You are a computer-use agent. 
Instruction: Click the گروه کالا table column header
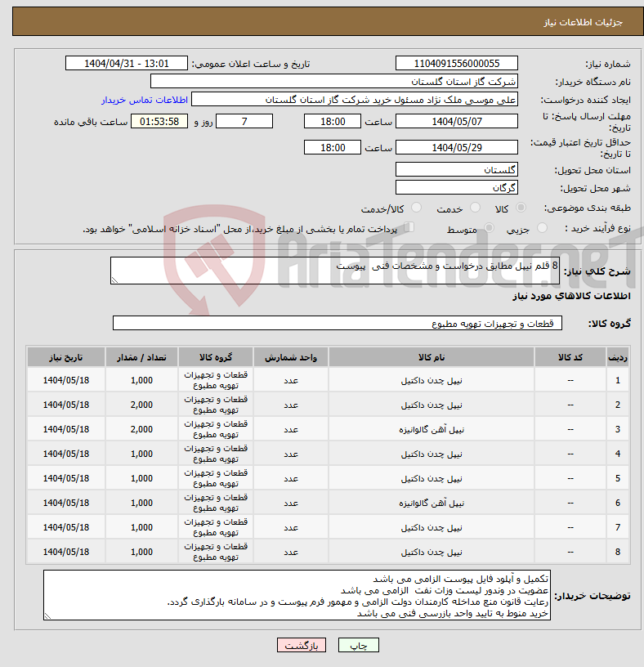coord(216,357)
